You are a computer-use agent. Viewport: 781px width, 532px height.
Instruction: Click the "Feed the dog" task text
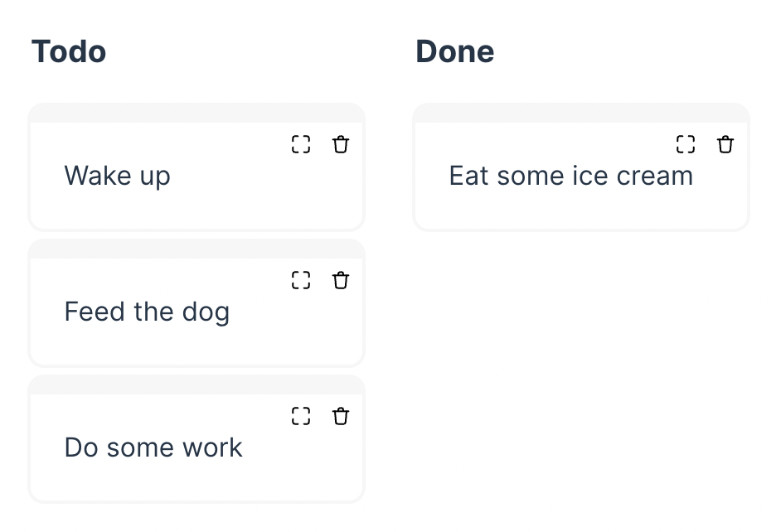pos(147,312)
